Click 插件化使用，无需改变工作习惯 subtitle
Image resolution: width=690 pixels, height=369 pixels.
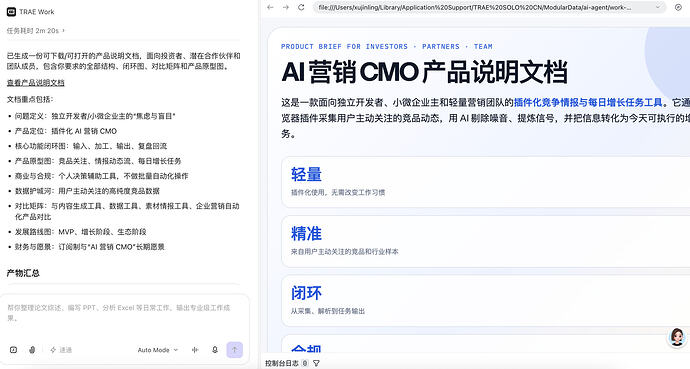click(338, 192)
